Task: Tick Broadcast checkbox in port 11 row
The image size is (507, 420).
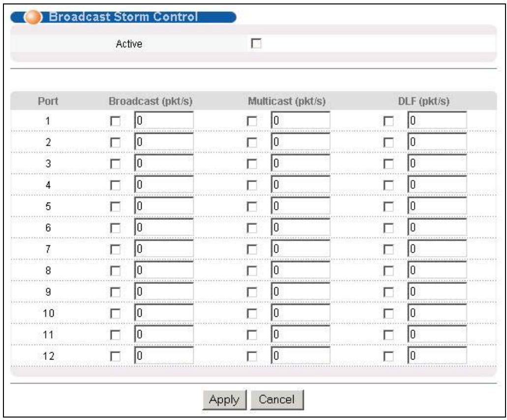Action: [115, 334]
